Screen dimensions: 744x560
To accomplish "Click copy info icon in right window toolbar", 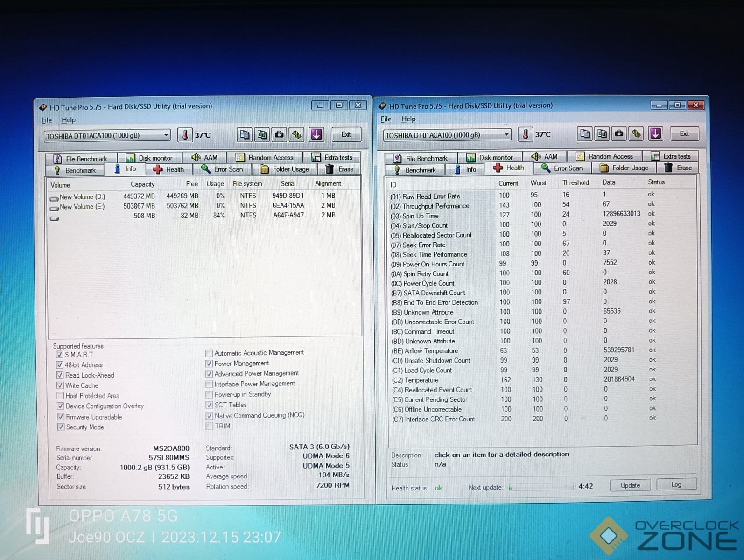I will (584, 134).
